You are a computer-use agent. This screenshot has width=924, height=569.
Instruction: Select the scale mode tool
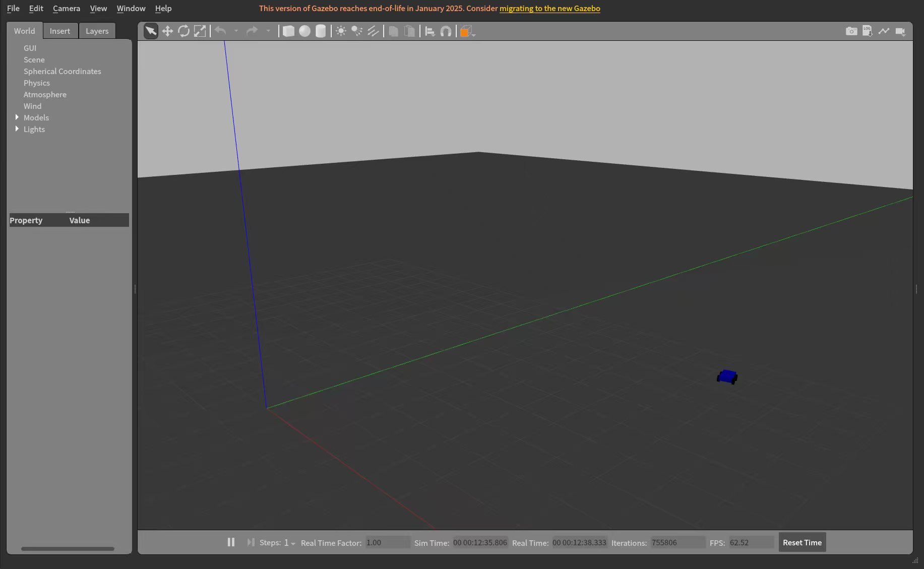(x=200, y=31)
